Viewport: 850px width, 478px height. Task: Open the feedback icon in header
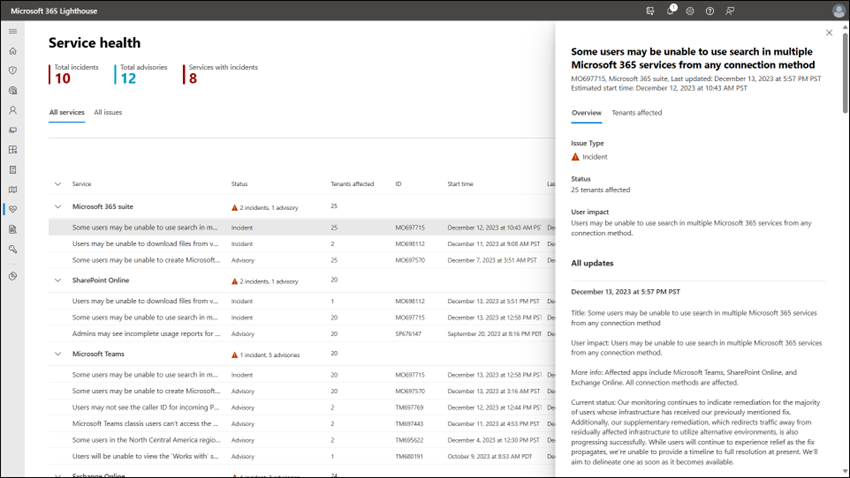pos(730,11)
